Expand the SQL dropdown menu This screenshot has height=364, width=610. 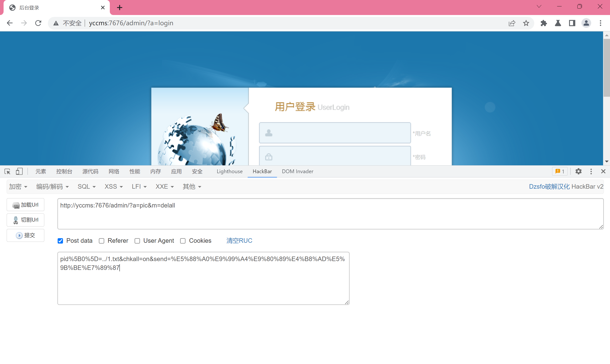point(86,187)
